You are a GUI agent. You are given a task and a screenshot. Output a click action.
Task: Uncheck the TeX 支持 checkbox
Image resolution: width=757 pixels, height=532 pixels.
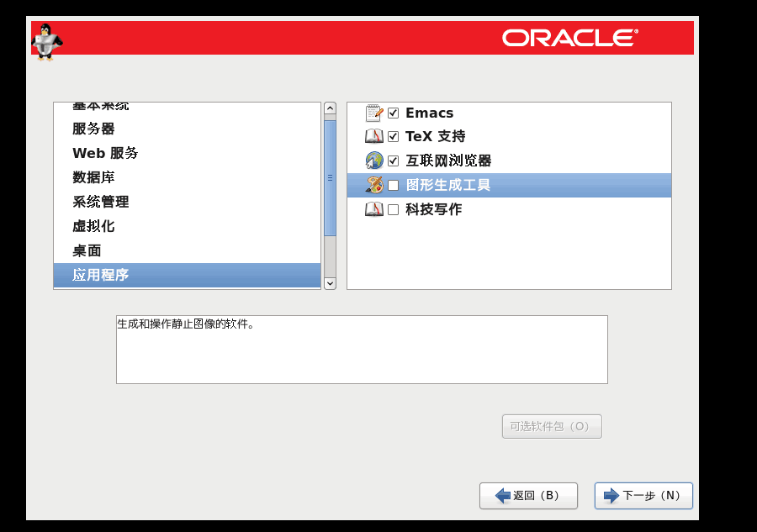[393, 137]
